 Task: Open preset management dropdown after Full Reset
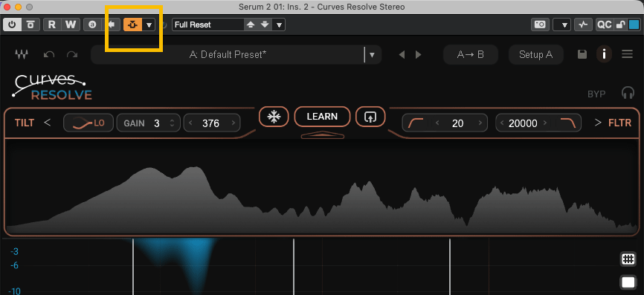(280, 25)
